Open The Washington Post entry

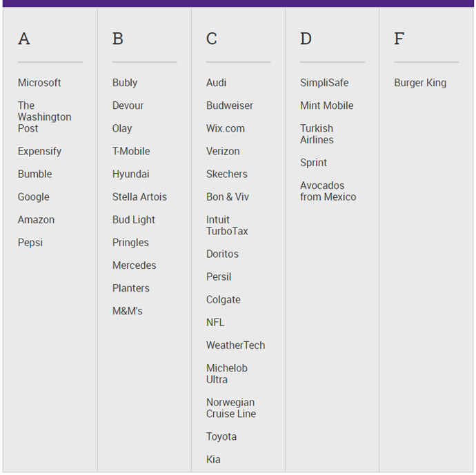tap(44, 117)
